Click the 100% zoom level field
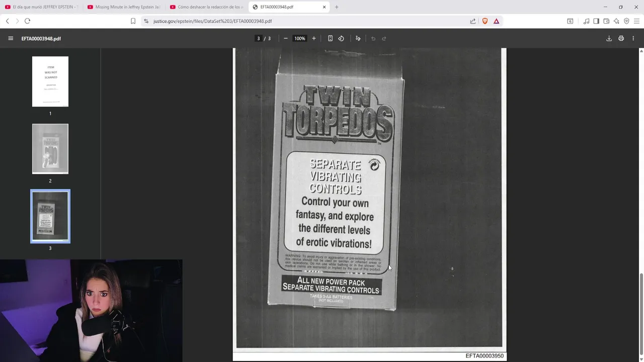This screenshot has height=362, width=644. tap(300, 38)
